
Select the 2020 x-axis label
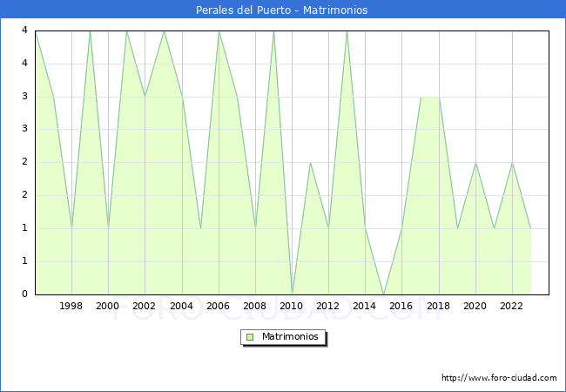[475, 306]
